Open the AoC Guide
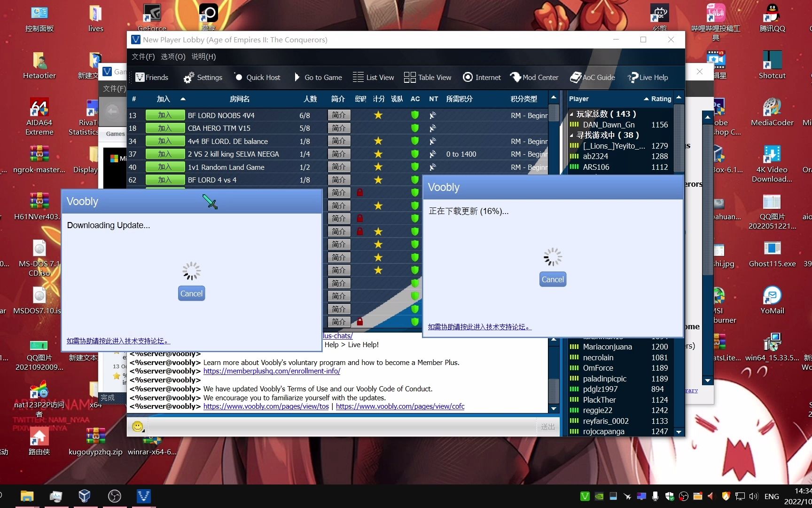This screenshot has height=508, width=812. [593, 77]
